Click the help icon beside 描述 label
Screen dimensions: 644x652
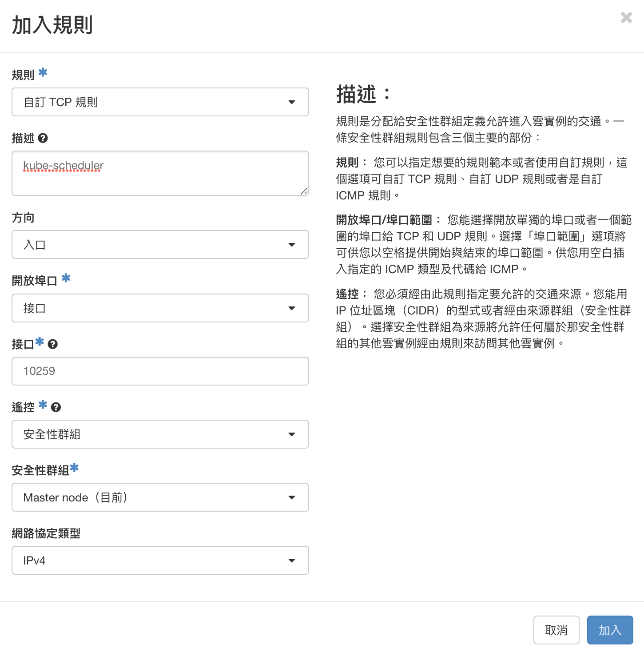43,138
